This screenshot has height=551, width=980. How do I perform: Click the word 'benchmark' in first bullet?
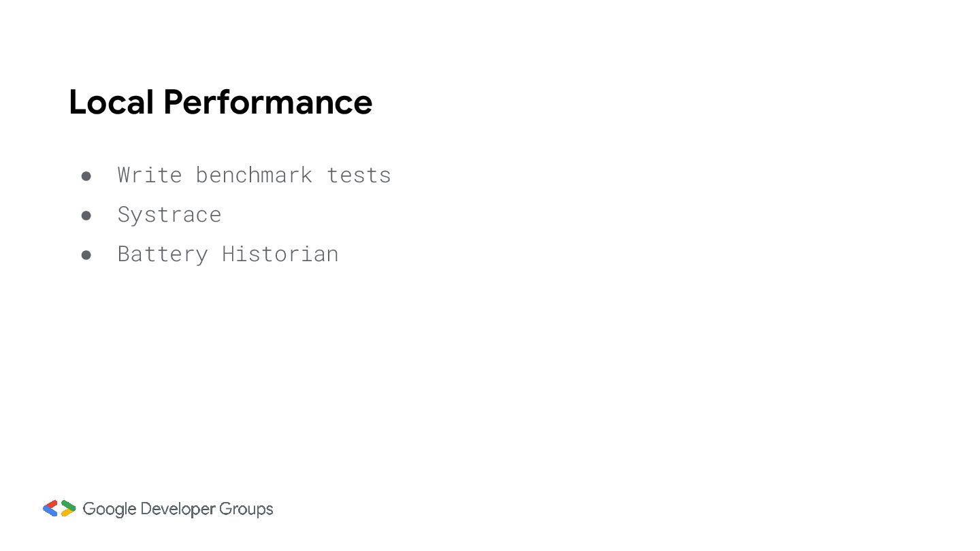pos(254,175)
